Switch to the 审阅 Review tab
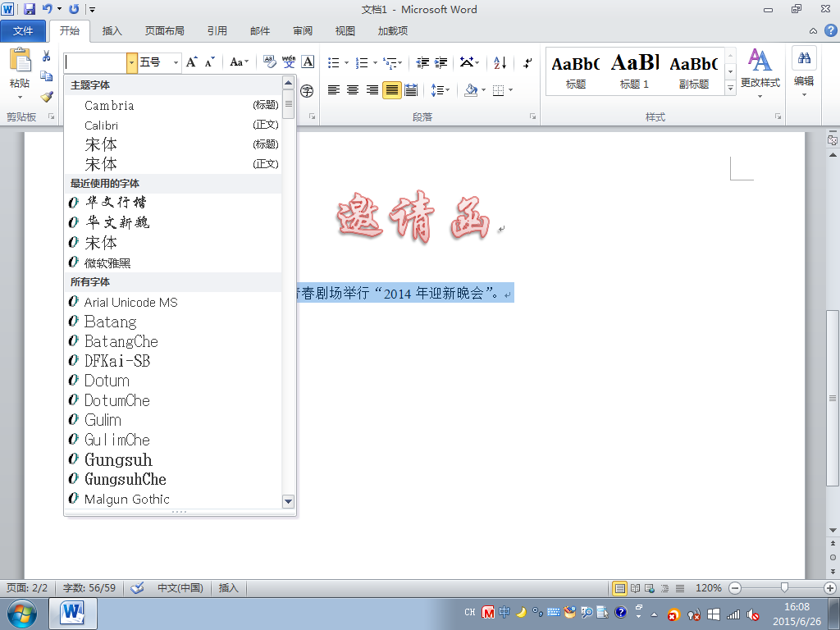Image resolution: width=840 pixels, height=630 pixels. click(x=303, y=30)
